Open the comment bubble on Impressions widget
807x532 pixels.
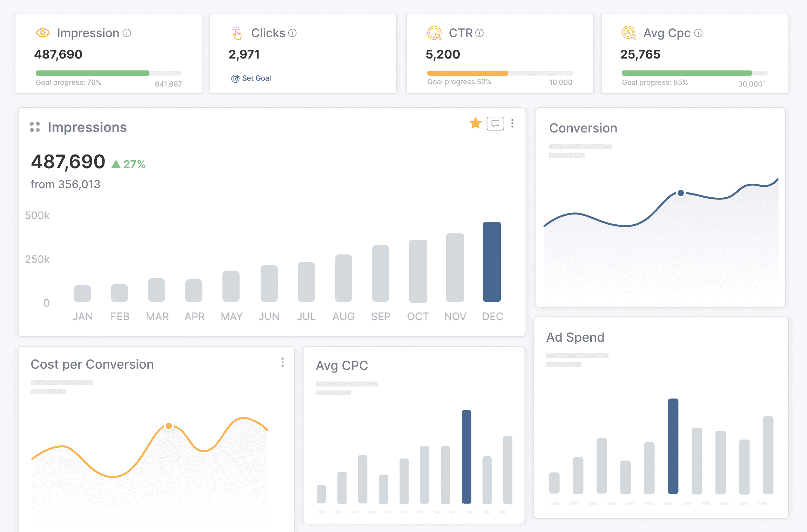[495, 123]
